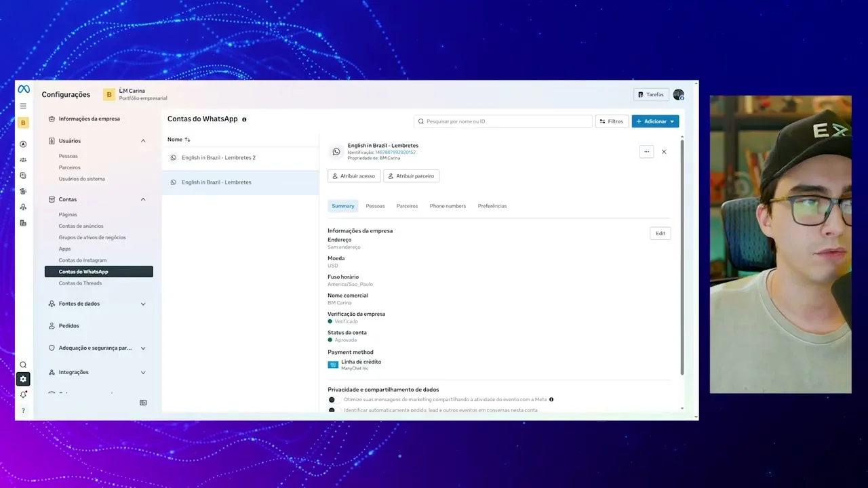Screen dimensions: 868x488
Task: Click Edit for Informações da empresa
Action: click(x=660, y=233)
